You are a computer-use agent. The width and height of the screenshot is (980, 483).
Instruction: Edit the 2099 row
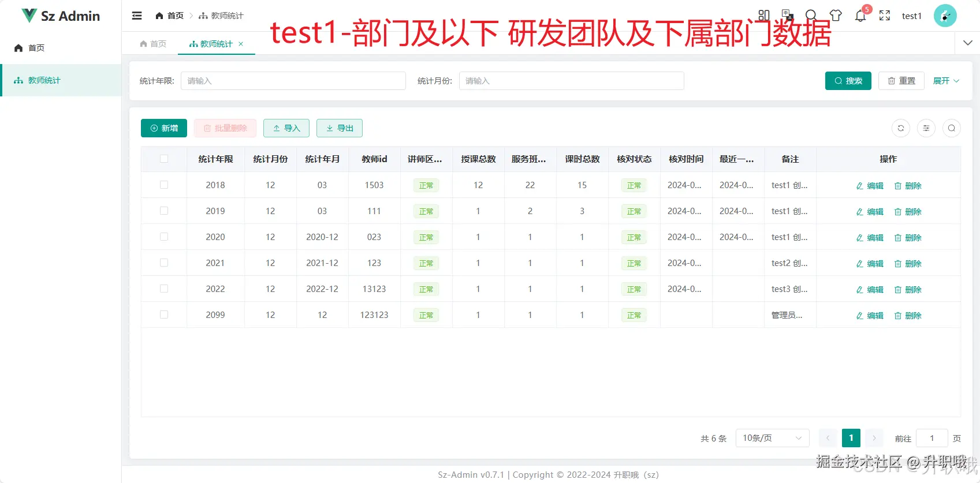point(870,316)
